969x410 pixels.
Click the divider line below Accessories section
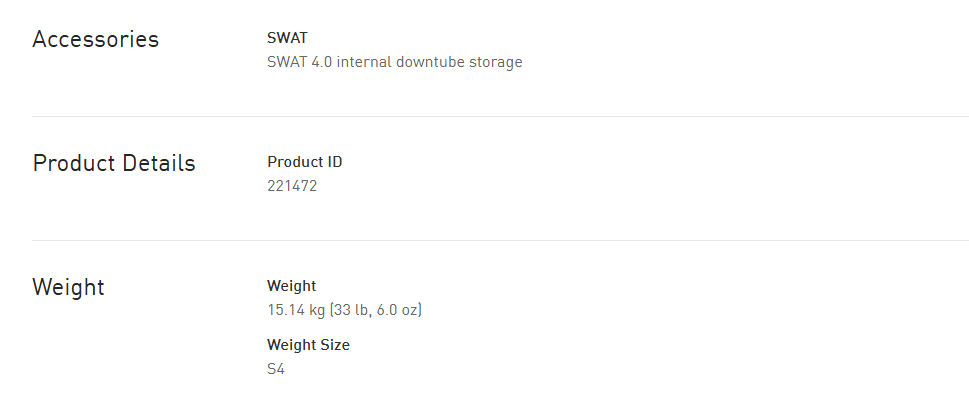[500, 116]
